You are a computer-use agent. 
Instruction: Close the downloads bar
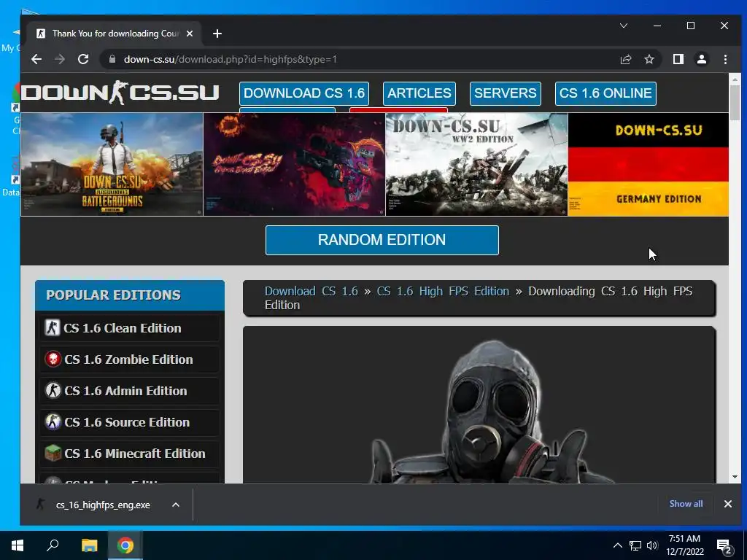(727, 504)
